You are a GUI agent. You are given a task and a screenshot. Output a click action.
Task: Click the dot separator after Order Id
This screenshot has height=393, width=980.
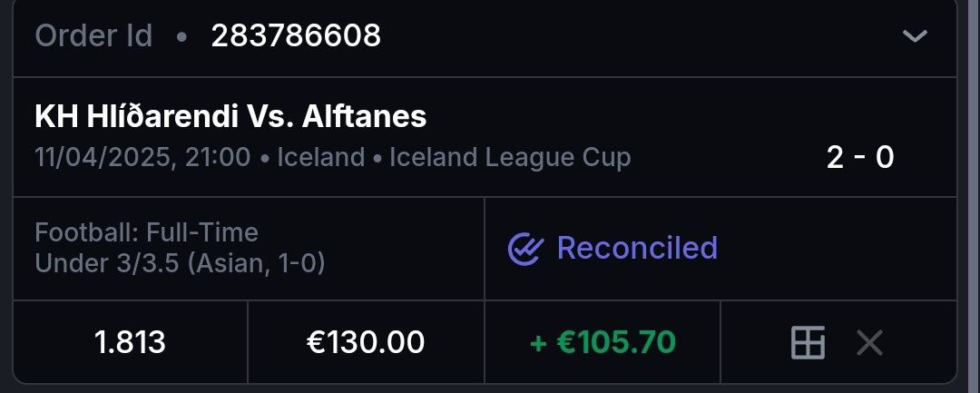tap(181, 37)
